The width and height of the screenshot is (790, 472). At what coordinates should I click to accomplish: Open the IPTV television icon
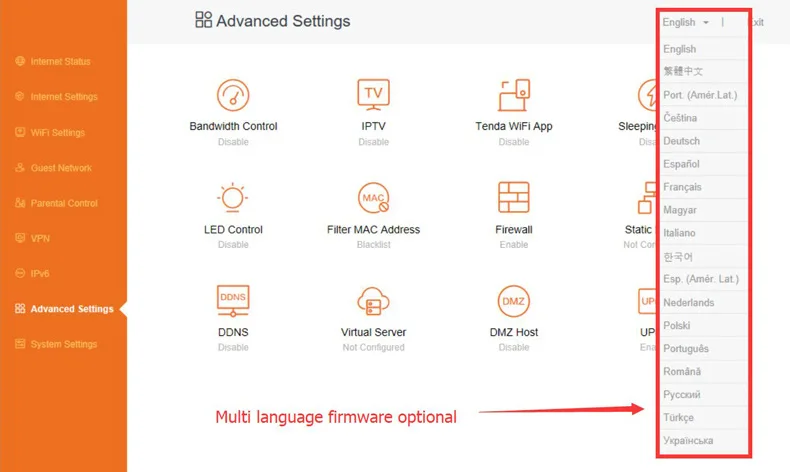coord(373,95)
